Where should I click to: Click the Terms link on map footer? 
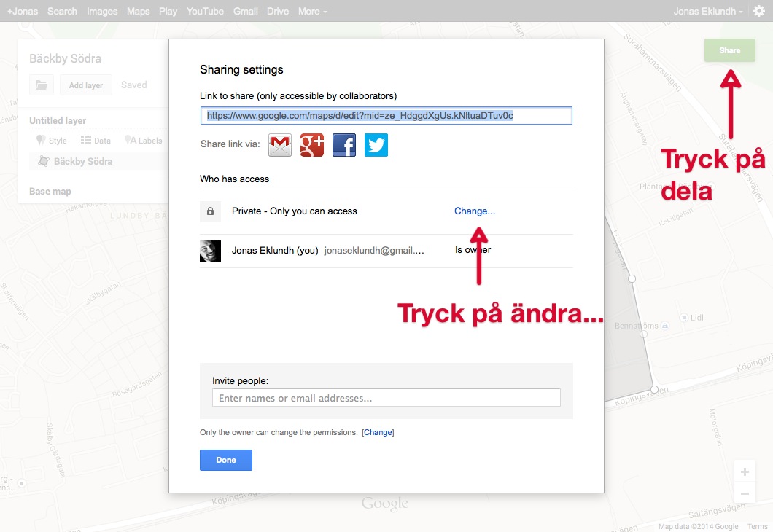coord(757,526)
